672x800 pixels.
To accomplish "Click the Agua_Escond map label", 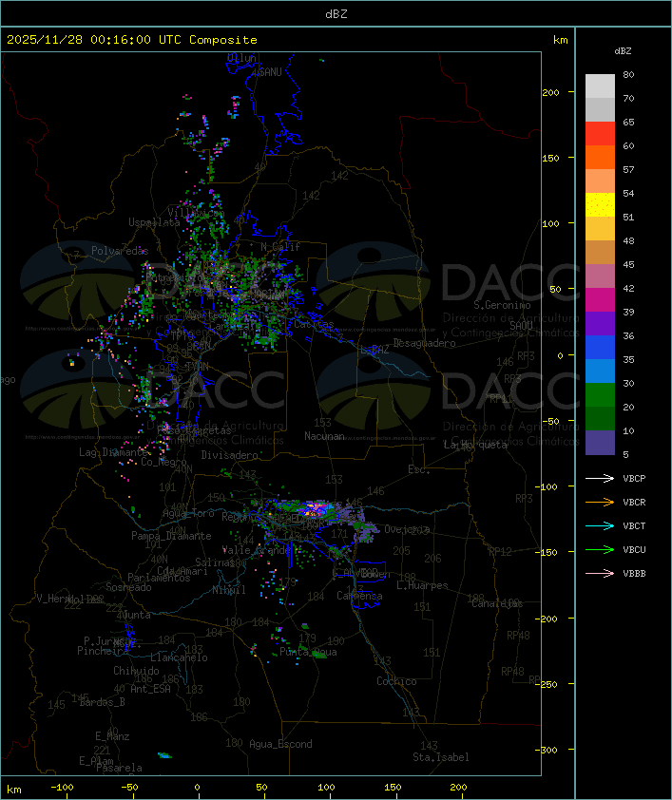I will tap(280, 744).
